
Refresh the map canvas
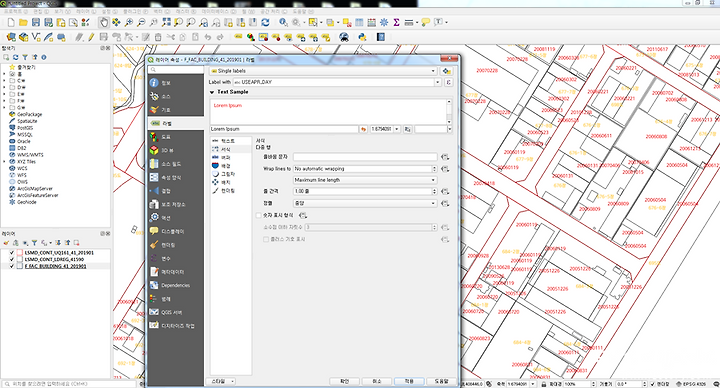[265, 22]
